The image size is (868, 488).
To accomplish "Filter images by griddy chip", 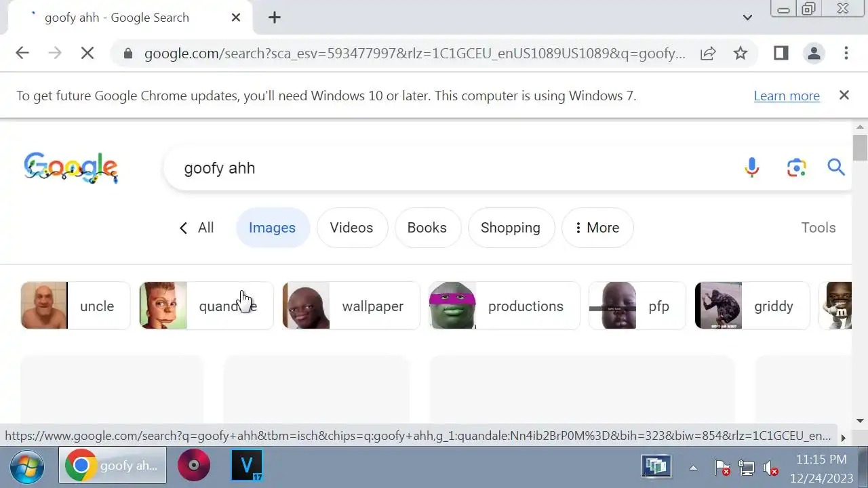I will [752, 306].
